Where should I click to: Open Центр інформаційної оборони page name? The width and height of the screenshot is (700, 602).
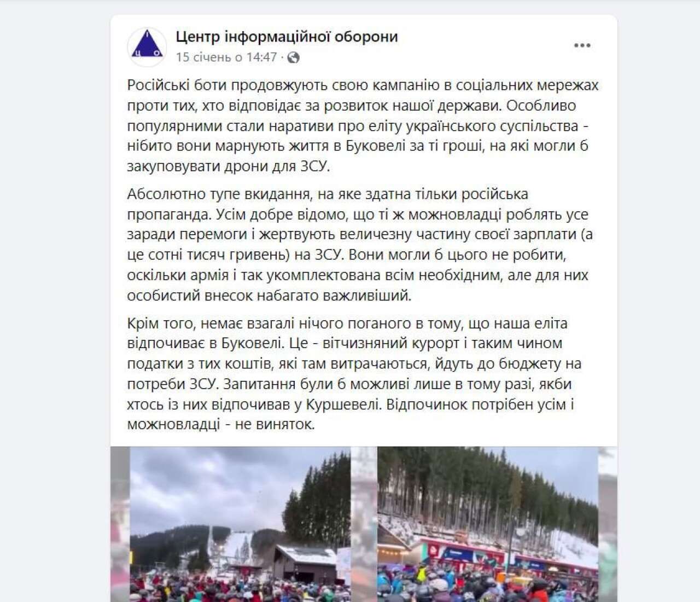(x=287, y=37)
